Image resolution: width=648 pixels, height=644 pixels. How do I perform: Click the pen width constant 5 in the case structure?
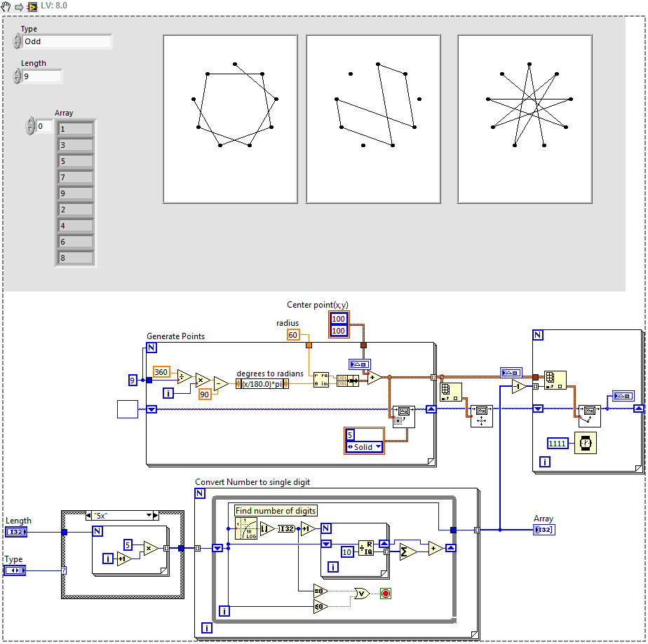click(128, 545)
